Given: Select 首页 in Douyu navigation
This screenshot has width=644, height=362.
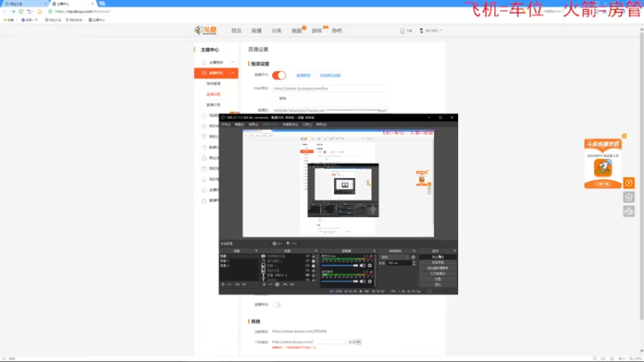Looking at the screenshot, I should point(236,31).
